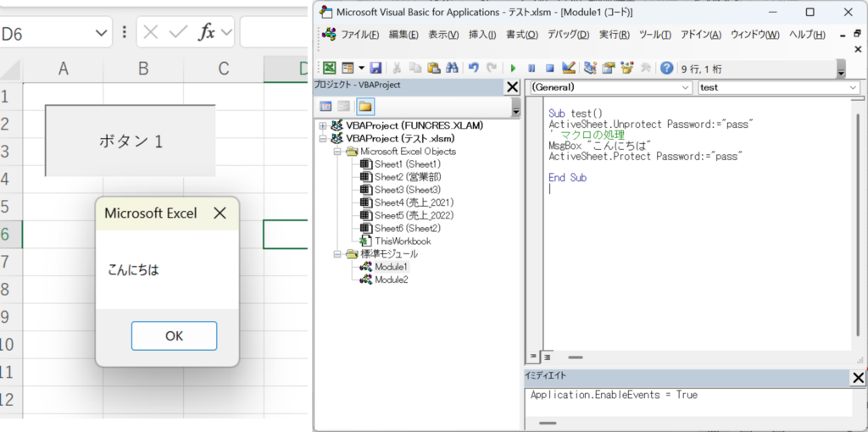
Task: Toggle Design Mode ruler icon
Action: tap(568, 68)
